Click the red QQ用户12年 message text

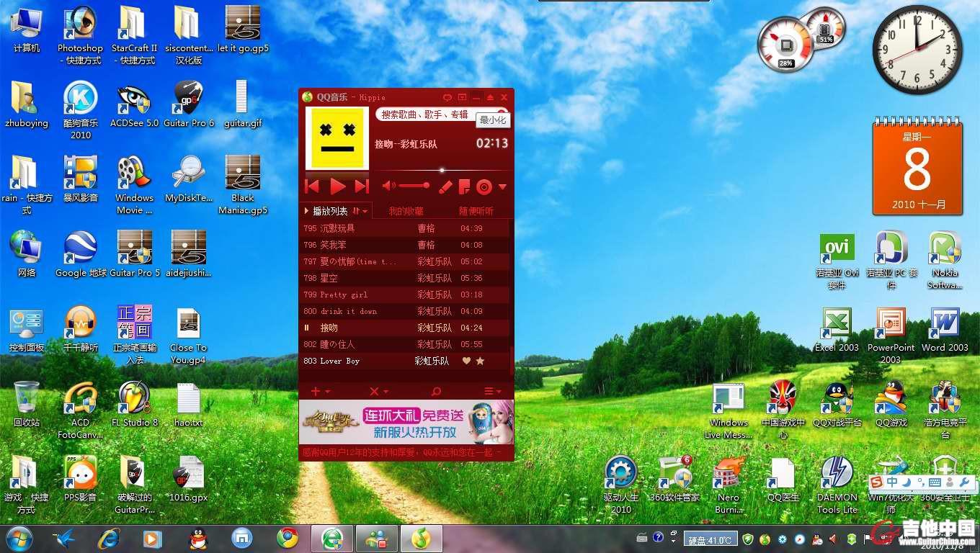(x=401, y=452)
